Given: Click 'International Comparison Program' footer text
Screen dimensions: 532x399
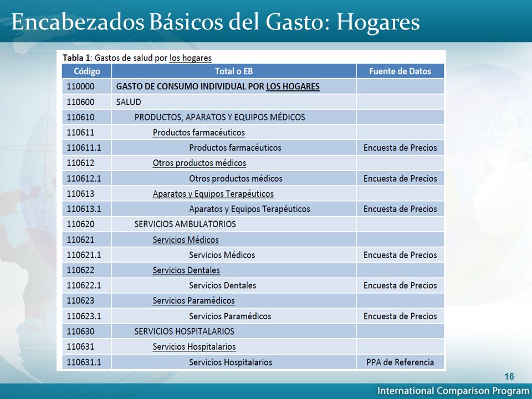Looking at the screenshot, I should pyautogui.click(x=453, y=391).
